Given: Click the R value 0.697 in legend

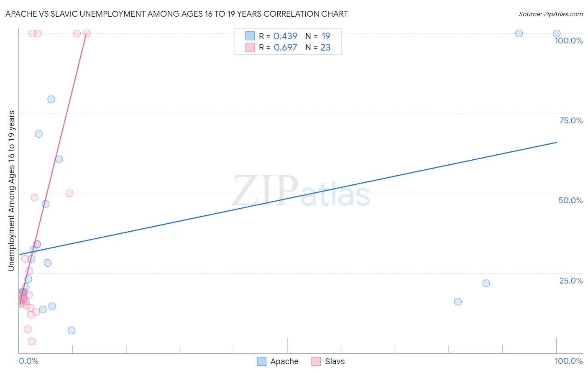Looking at the screenshot, I should [x=285, y=47].
